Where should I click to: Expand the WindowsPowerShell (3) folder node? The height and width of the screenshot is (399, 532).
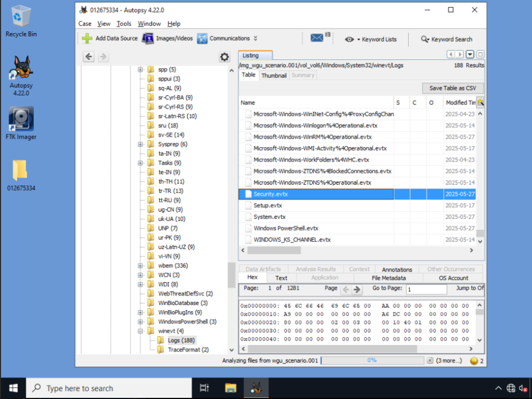[140, 322]
